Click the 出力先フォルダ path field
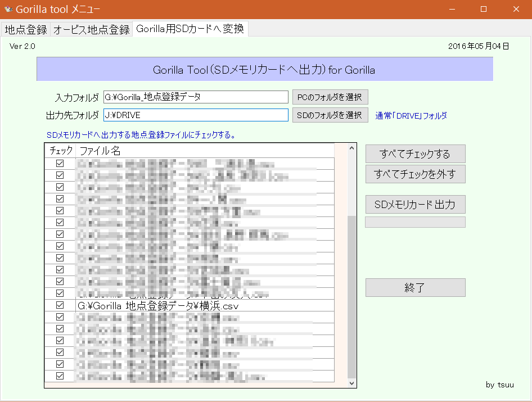Screen dimensions: 532x402 (x=196, y=115)
